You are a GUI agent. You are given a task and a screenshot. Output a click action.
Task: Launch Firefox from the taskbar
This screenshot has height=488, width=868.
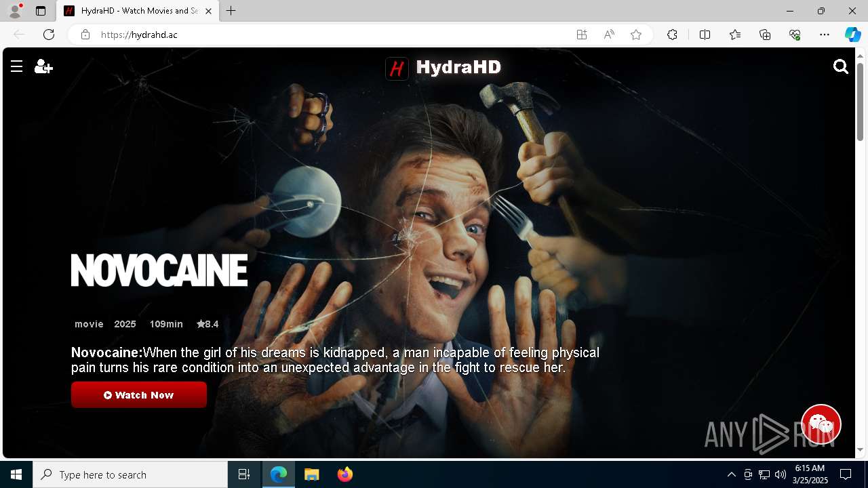click(345, 474)
